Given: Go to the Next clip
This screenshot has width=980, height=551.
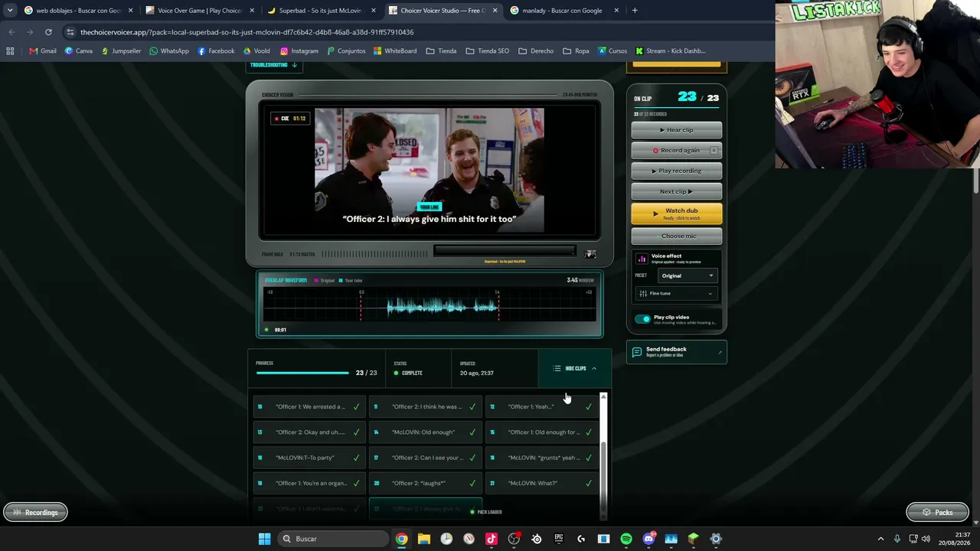Looking at the screenshot, I should pos(677,191).
